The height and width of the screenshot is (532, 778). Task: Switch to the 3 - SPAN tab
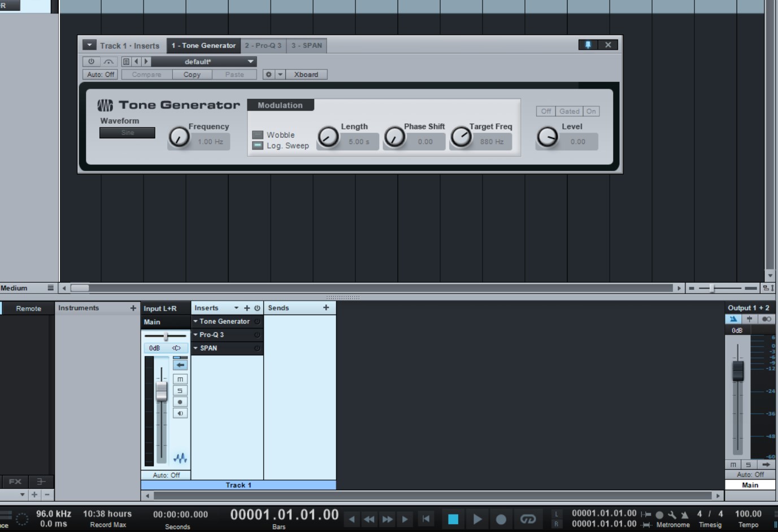pos(307,45)
